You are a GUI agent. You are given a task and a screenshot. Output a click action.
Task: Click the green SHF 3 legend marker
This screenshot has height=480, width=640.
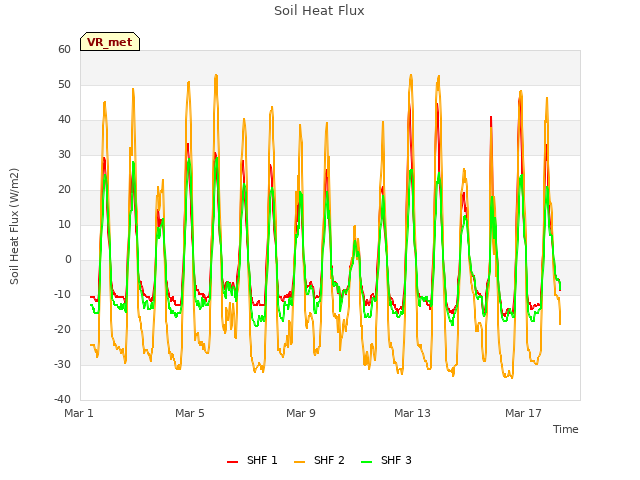coord(367,461)
